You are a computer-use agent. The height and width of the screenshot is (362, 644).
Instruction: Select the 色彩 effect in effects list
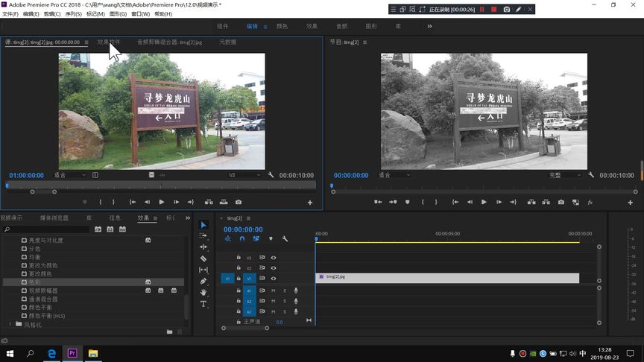pyautogui.click(x=35, y=282)
